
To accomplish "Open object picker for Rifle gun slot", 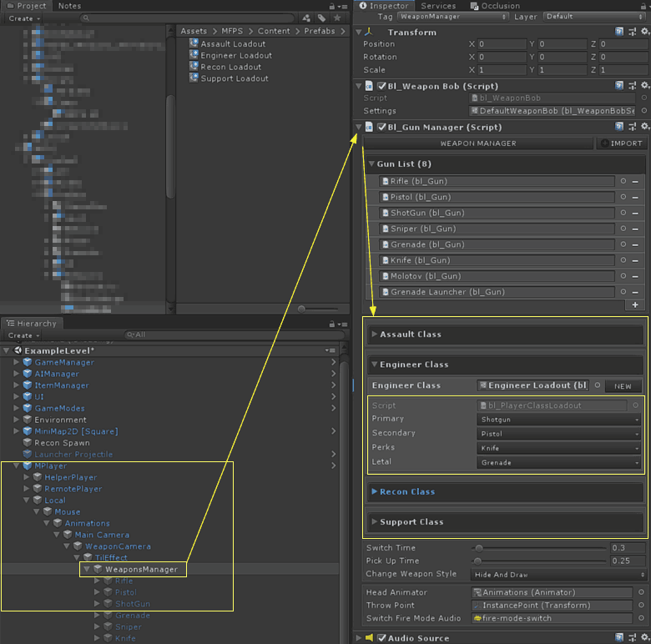I will point(623,181).
